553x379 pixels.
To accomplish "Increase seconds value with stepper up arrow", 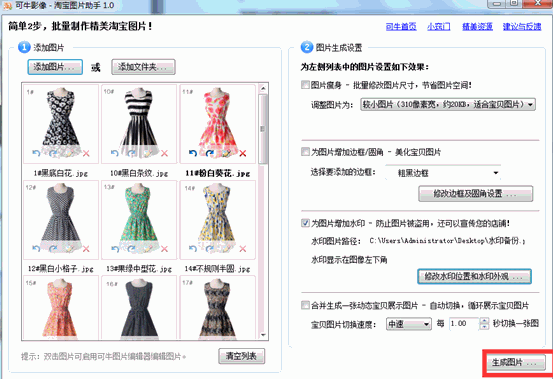I will 485,320.
